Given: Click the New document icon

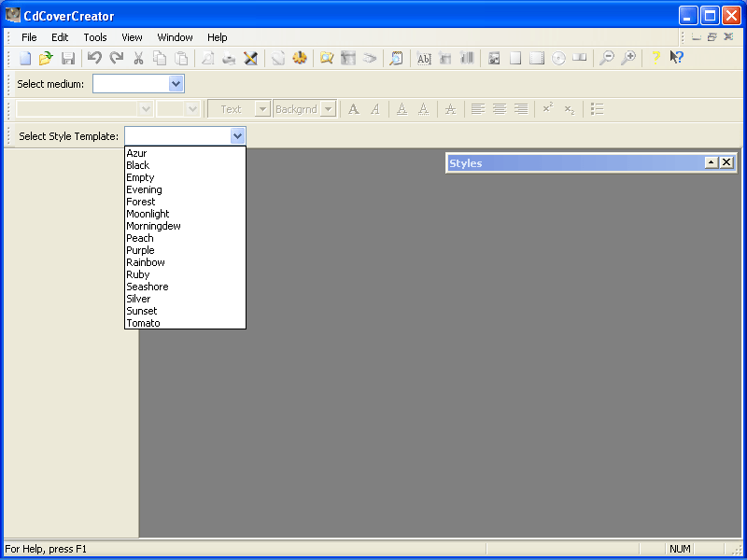Looking at the screenshot, I should coord(25,58).
